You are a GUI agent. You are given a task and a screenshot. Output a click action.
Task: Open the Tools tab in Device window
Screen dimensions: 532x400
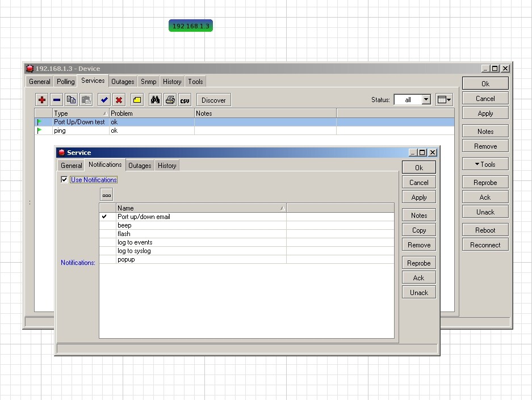195,82
